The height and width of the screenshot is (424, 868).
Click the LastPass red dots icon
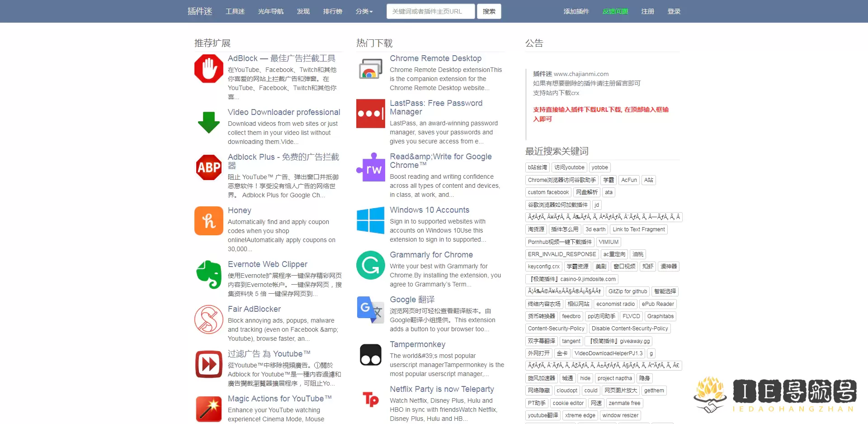371,114
